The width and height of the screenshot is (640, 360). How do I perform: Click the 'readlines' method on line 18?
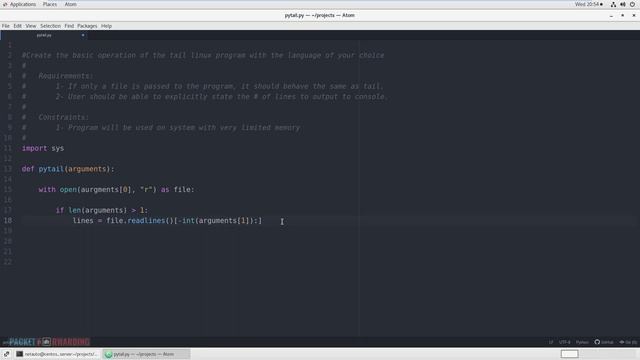point(146,221)
